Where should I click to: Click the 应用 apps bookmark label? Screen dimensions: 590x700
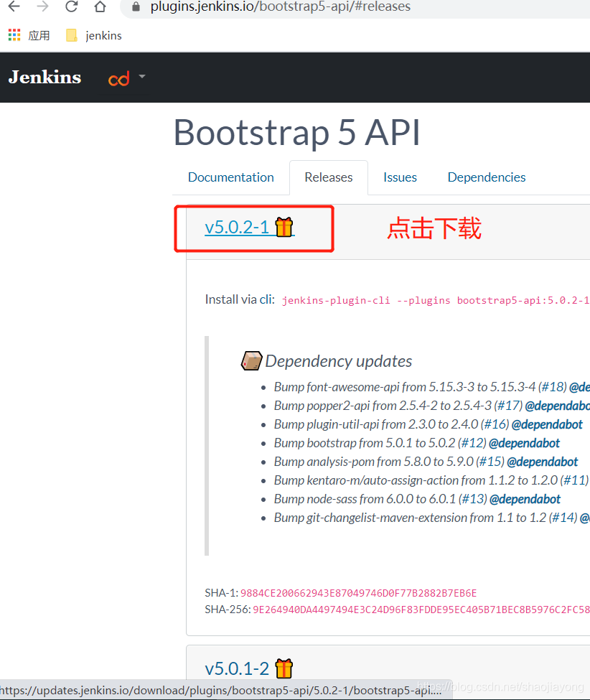click(39, 35)
